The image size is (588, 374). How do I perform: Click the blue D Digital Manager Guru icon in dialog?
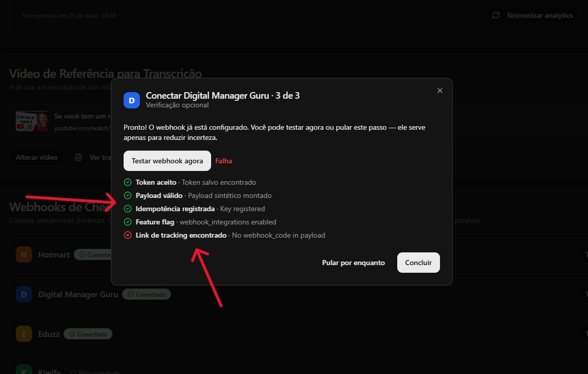[132, 100]
